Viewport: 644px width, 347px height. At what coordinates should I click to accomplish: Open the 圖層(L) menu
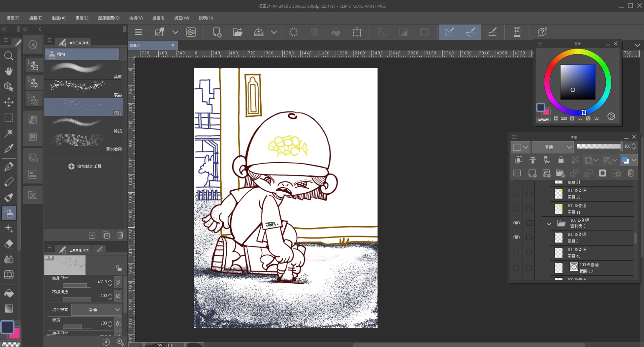coord(82,18)
